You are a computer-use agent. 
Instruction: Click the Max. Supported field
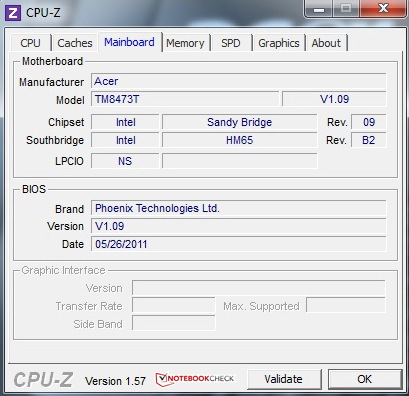pos(346,306)
